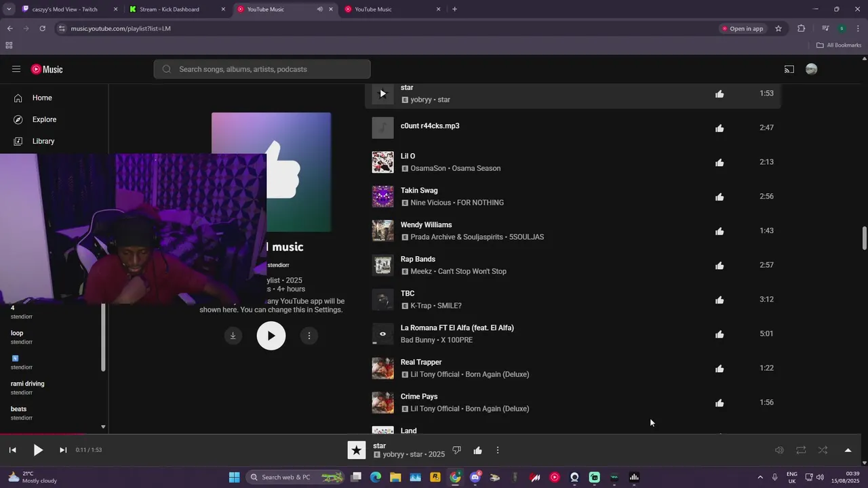This screenshot has height=488, width=868.
Task: Toggle shuffle mode
Action: pyautogui.click(x=823, y=450)
